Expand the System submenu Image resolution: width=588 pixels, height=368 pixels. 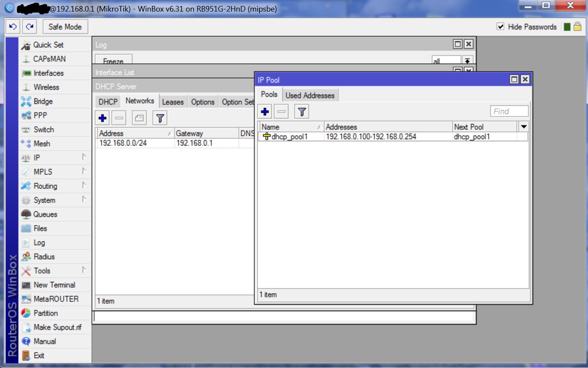coord(84,199)
